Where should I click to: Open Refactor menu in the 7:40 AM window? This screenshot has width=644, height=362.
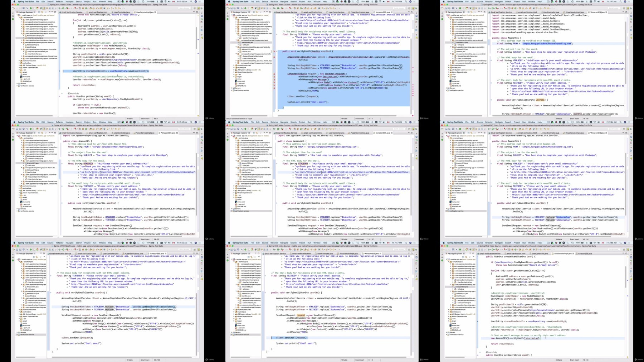pos(274,1)
